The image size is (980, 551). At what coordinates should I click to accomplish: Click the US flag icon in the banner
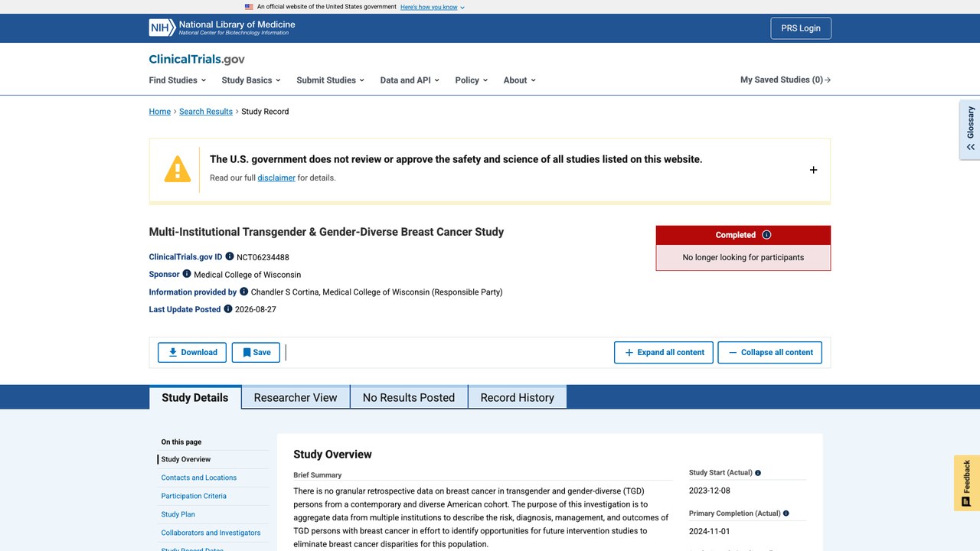pyautogui.click(x=249, y=7)
